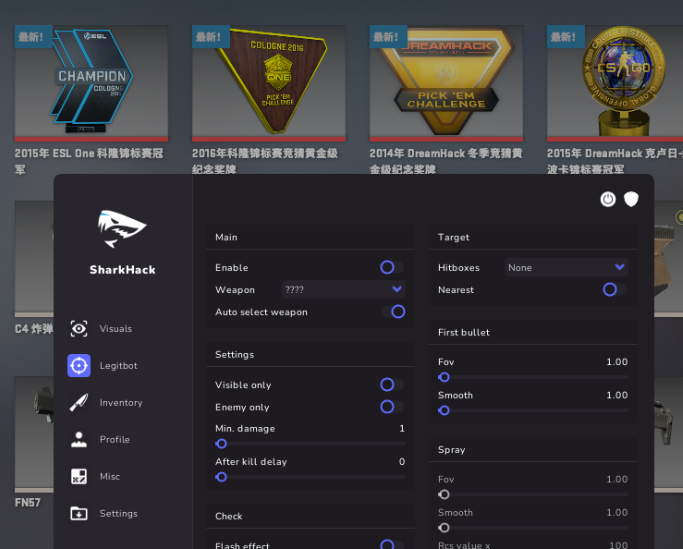Adjust the Spray Fov slider
The image size is (683, 549).
click(x=533, y=495)
